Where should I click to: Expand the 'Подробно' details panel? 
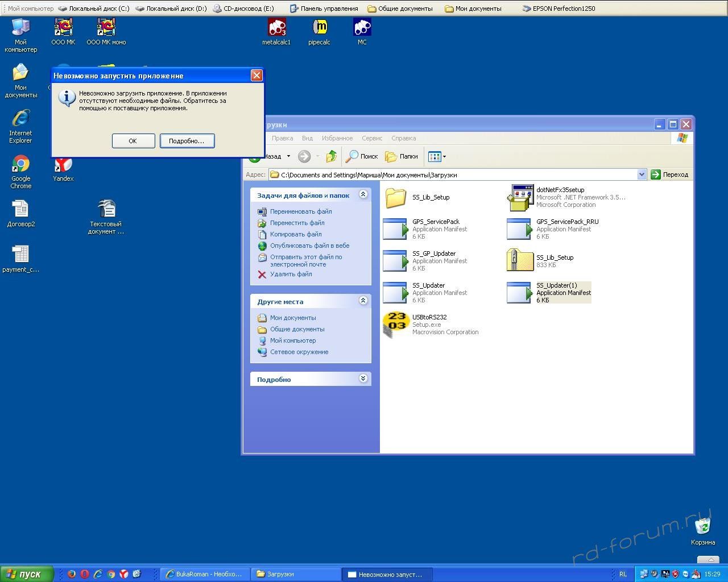tap(363, 379)
